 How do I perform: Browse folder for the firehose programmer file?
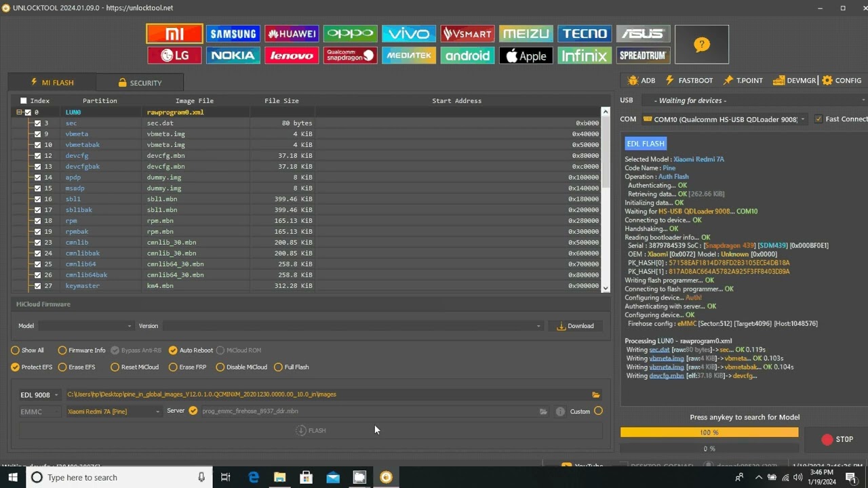(x=543, y=411)
